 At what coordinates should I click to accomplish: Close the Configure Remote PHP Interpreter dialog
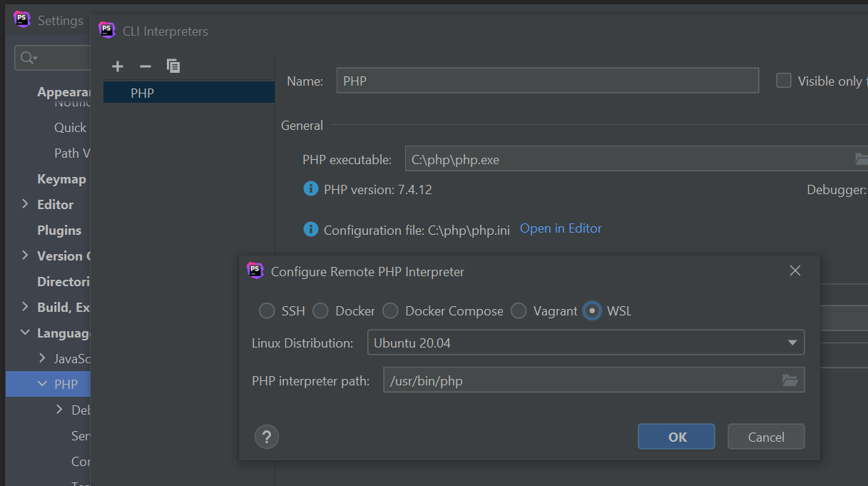795,270
